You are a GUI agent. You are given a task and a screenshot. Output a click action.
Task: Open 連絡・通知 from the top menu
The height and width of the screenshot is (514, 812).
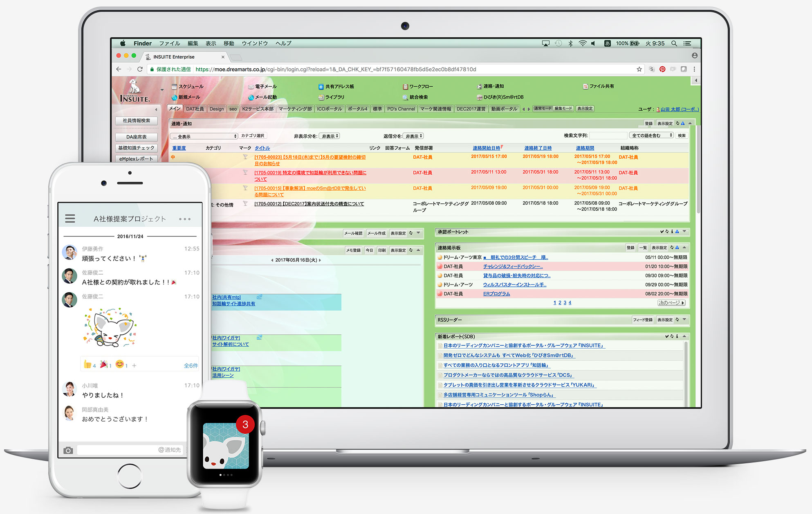(490, 86)
